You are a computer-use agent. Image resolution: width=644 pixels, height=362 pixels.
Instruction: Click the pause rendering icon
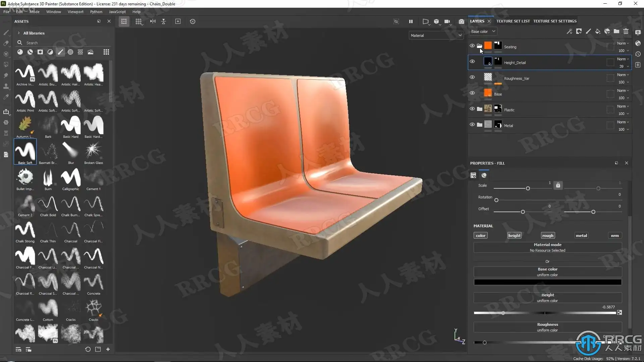pos(411,21)
